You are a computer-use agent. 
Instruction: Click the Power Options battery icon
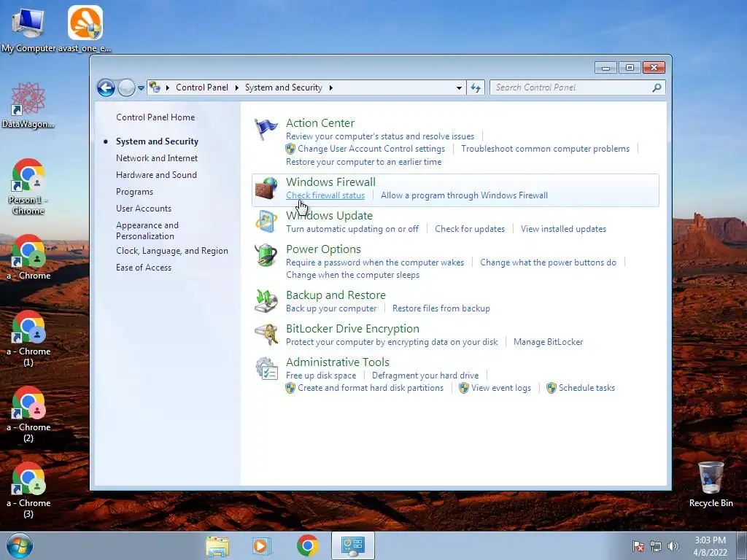pos(266,256)
